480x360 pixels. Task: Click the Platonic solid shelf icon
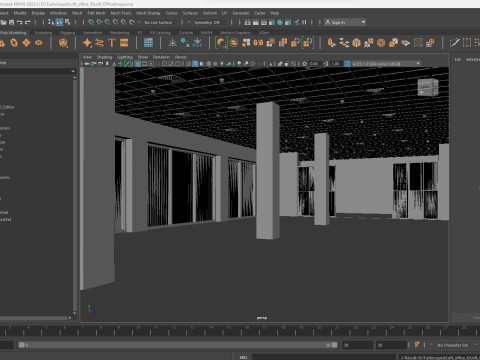(63, 43)
